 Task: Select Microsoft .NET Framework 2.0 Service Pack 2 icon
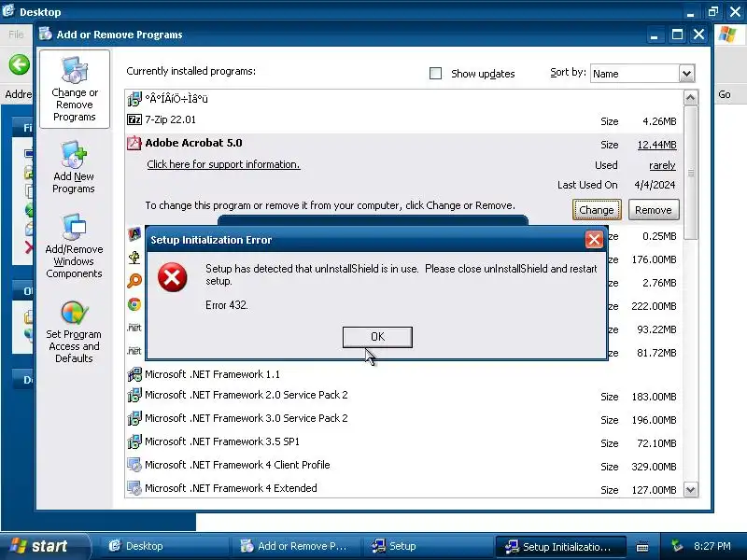pos(134,395)
